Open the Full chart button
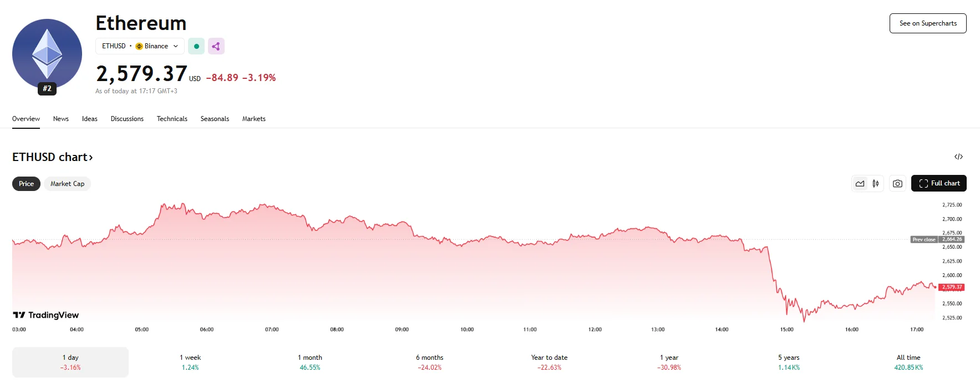 [x=939, y=183]
